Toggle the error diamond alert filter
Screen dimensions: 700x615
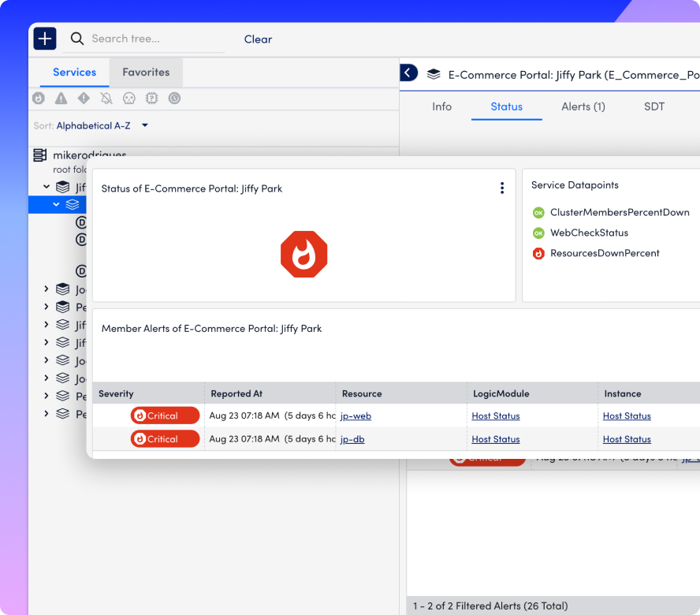[84, 99]
